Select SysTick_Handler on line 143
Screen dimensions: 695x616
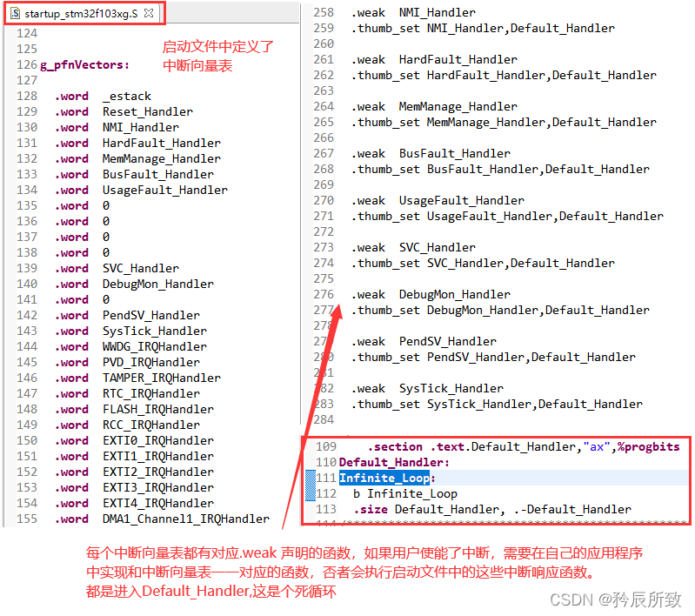point(155,331)
